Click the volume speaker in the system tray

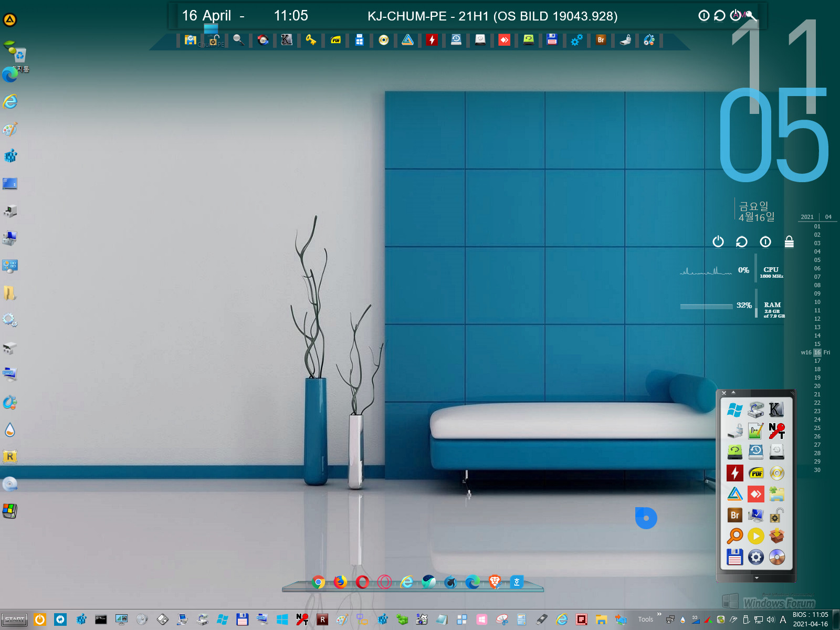[x=771, y=619]
